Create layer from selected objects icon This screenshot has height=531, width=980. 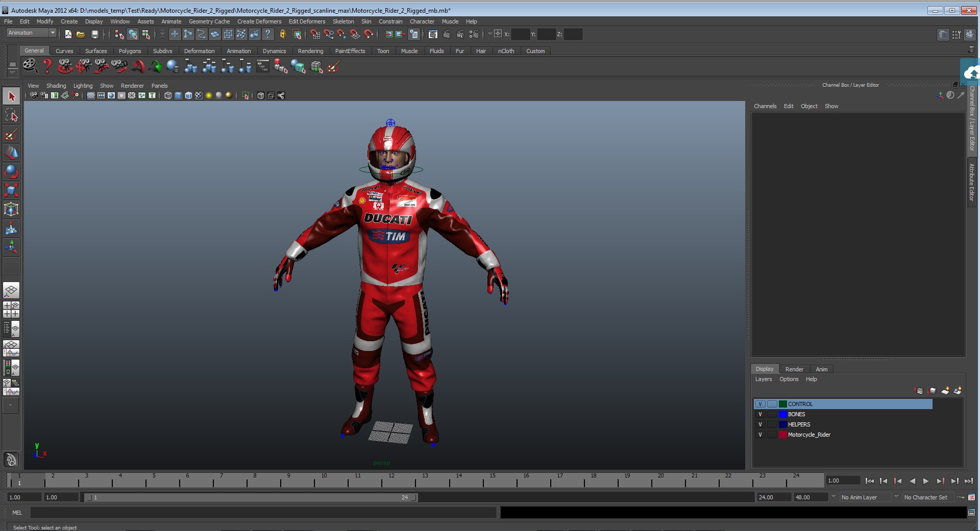coord(958,391)
